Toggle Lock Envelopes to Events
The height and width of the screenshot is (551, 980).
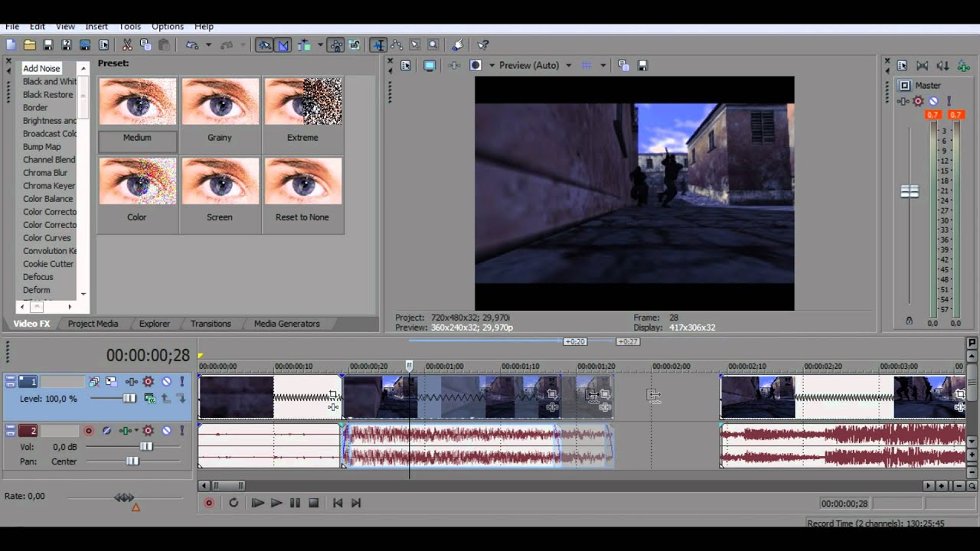coord(335,45)
